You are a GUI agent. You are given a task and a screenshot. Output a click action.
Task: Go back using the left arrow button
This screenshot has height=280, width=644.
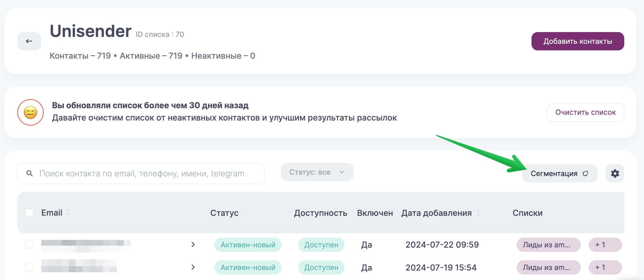tap(29, 41)
